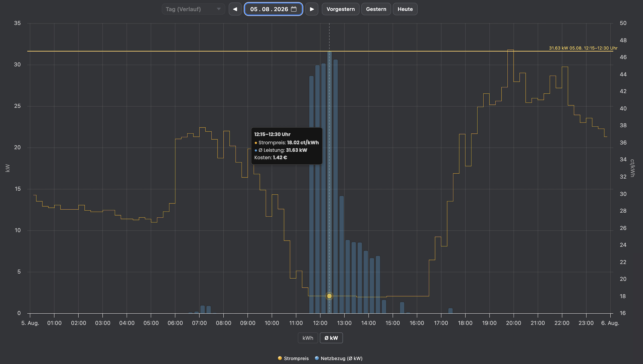The image size is (643, 364).
Task: Click the date field 05.08.2026
Action: tap(273, 9)
